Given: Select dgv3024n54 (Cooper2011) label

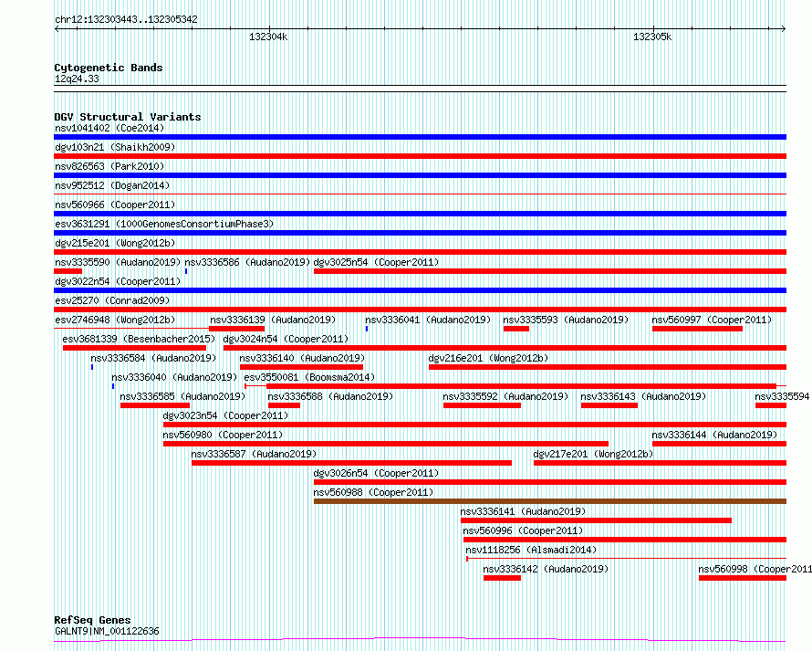Looking at the screenshot, I should coord(286,339).
